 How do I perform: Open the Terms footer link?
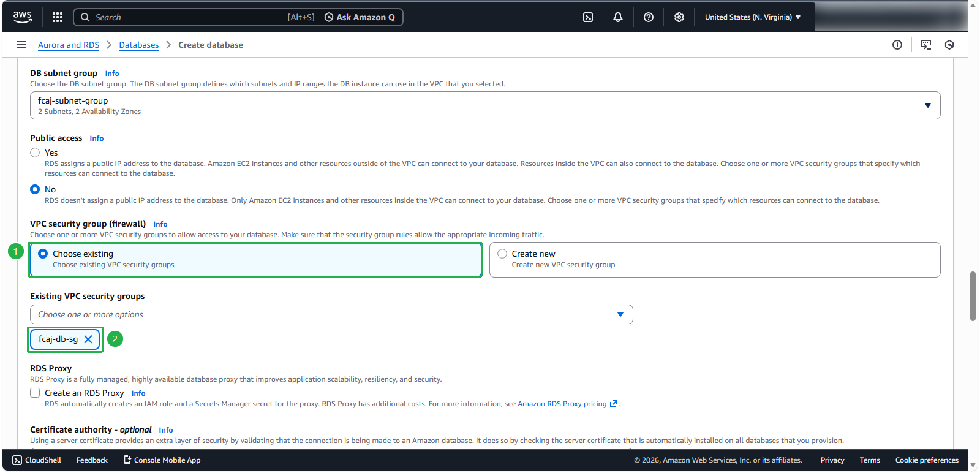pyautogui.click(x=870, y=460)
